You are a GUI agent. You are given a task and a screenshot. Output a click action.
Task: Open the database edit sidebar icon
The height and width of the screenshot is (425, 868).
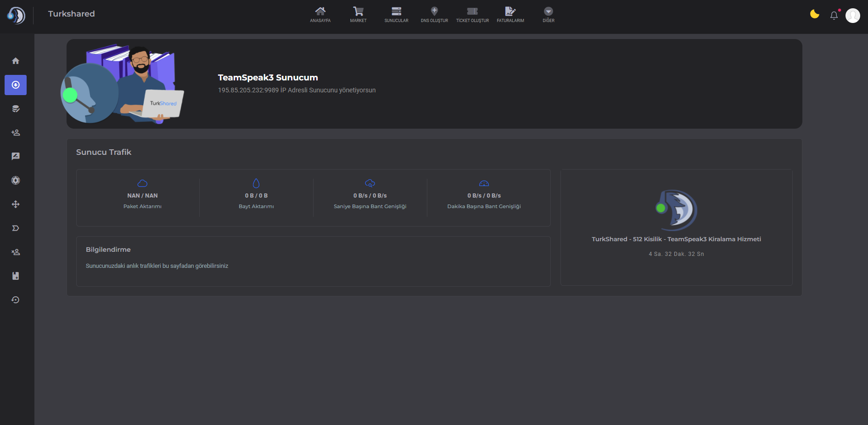coord(16,109)
